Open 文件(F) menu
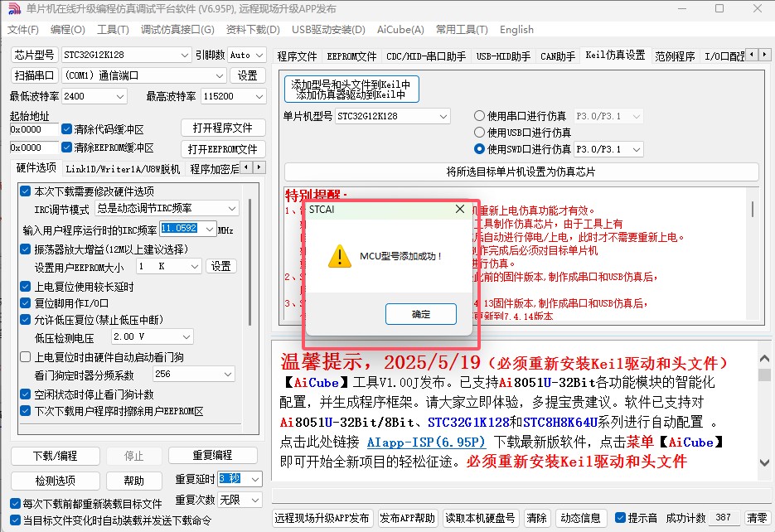Image resolution: width=775 pixels, height=532 pixels. point(22,30)
